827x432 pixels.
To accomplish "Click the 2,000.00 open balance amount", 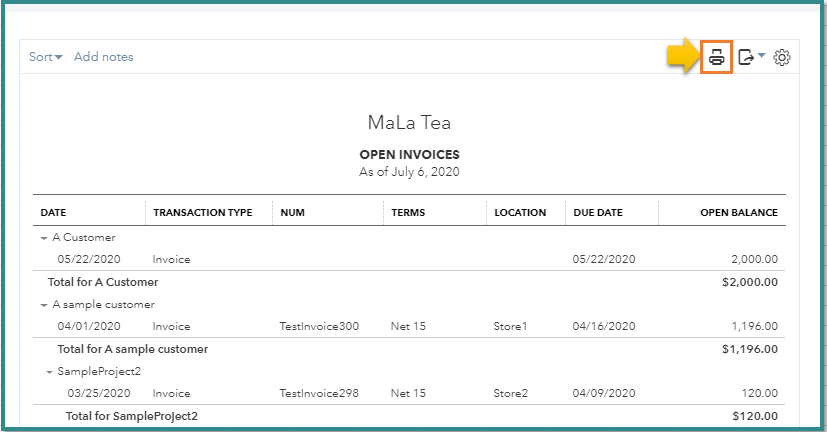I will (x=754, y=259).
